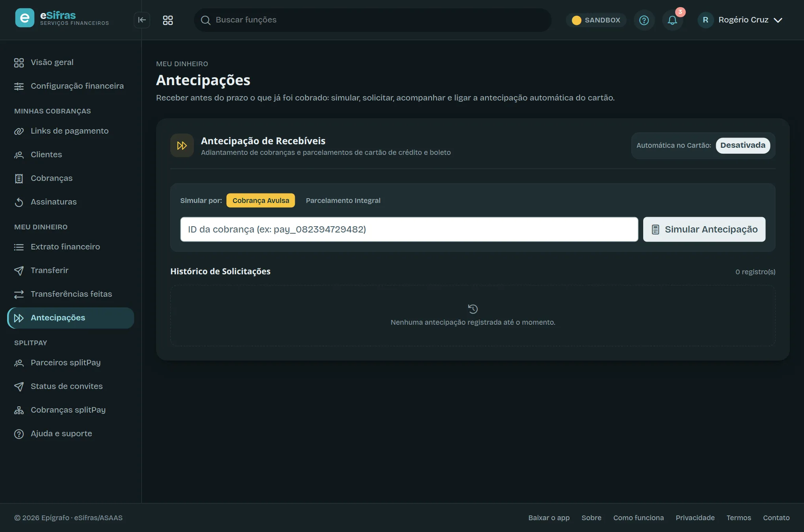Click the Antecipação de Recebíveis fast-forward icon
Screen dimensions: 804x532
[x=182, y=146]
